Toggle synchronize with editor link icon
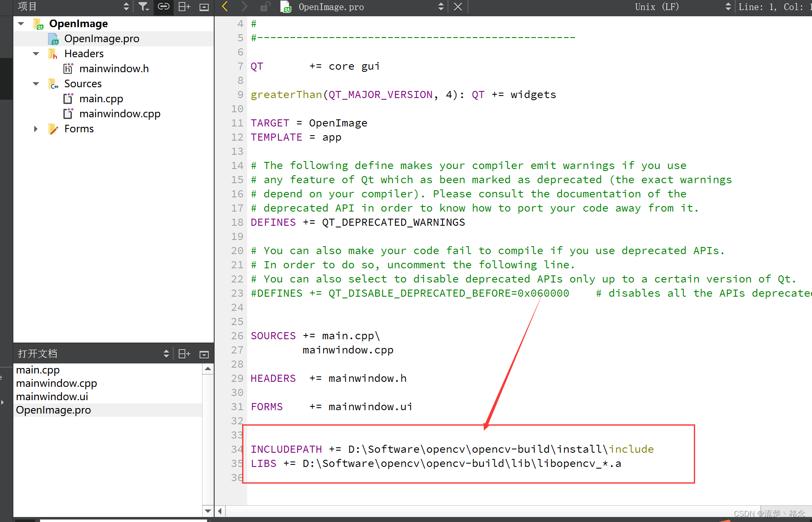The width and height of the screenshot is (812, 522). (163, 7)
